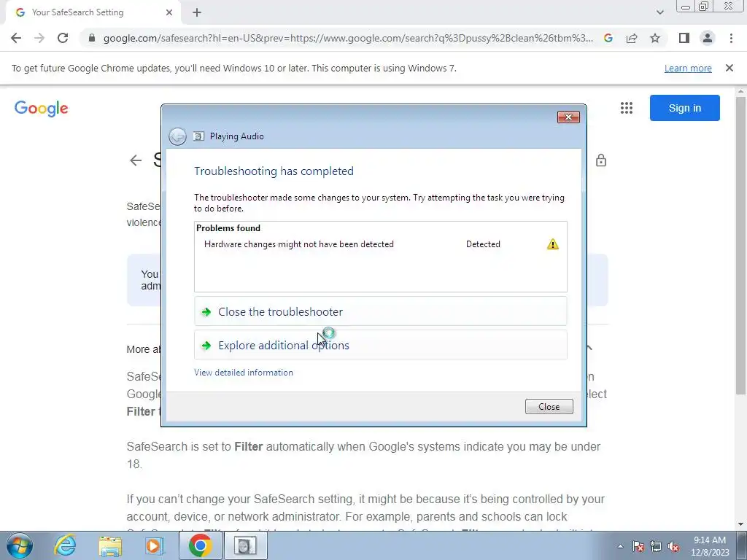
Task: Click the Close button in troubleshooter dialog
Action: pyautogui.click(x=549, y=406)
